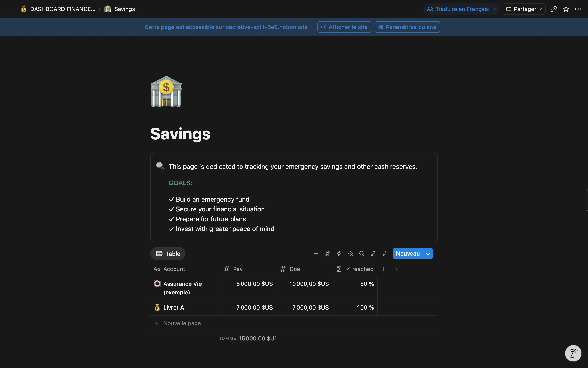
Task: Add a new property with plus icon
Action: click(383, 269)
